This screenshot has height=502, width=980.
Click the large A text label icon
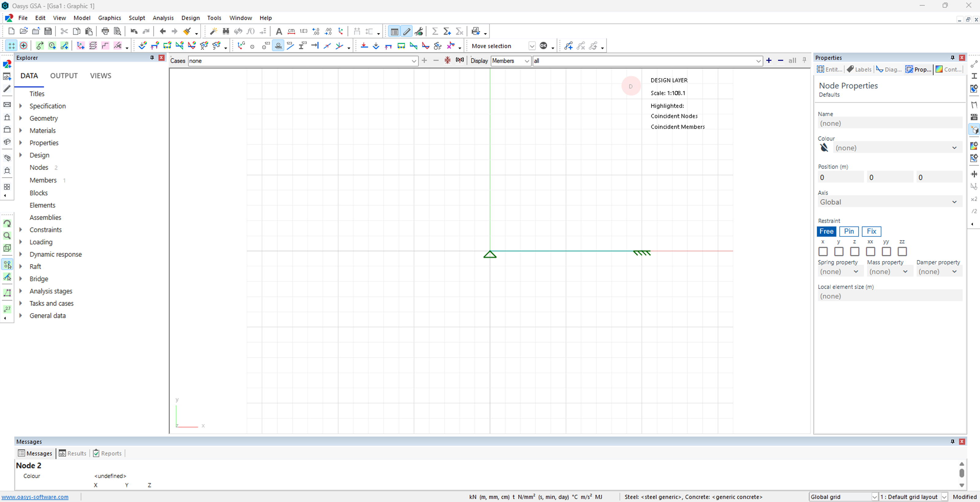click(278, 31)
